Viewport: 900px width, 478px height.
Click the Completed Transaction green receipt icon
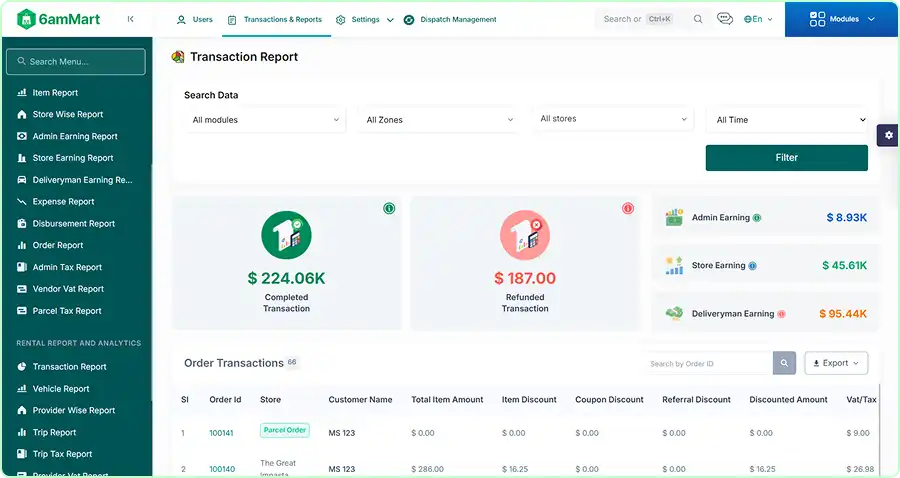pos(286,235)
